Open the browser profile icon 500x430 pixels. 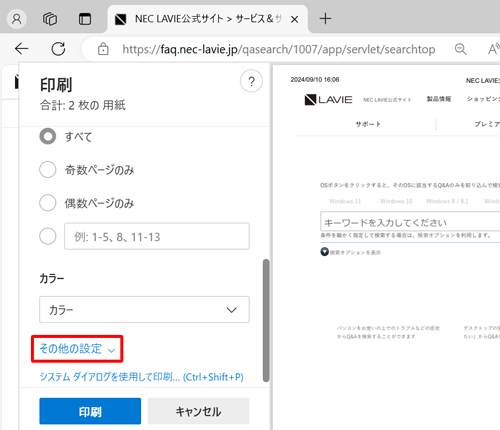pos(17,19)
